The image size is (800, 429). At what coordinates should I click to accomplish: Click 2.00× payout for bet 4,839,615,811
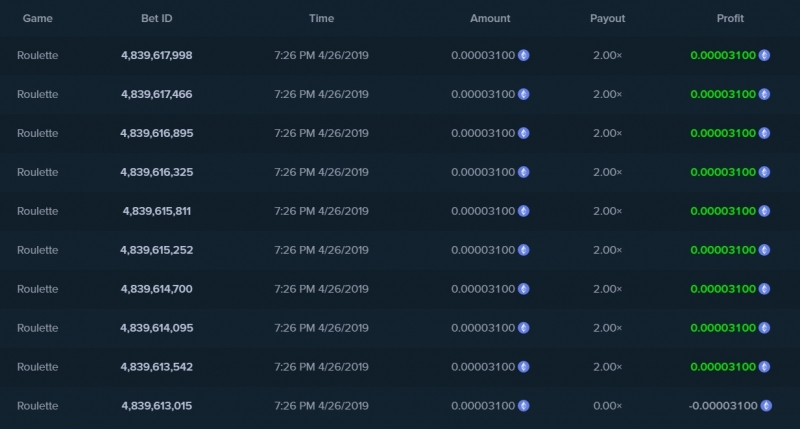607,211
